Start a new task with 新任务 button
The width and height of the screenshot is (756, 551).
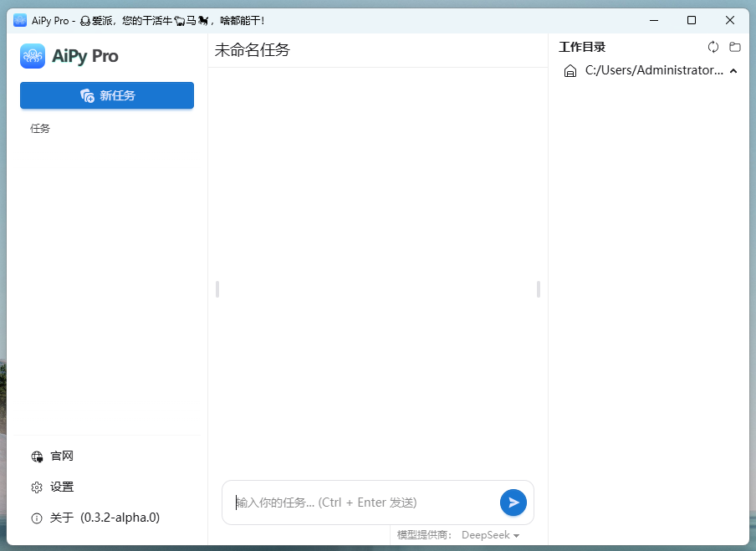point(107,95)
